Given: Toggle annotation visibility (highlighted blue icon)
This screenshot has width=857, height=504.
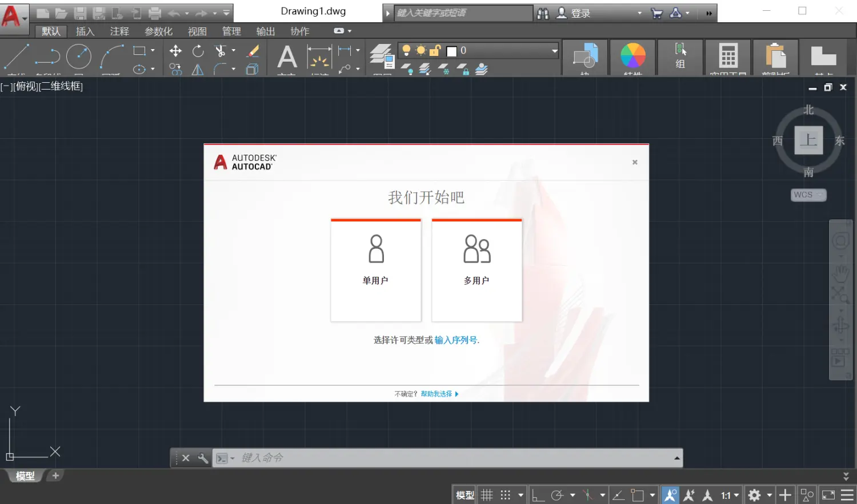Looking at the screenshot, I should coord(670,495).
